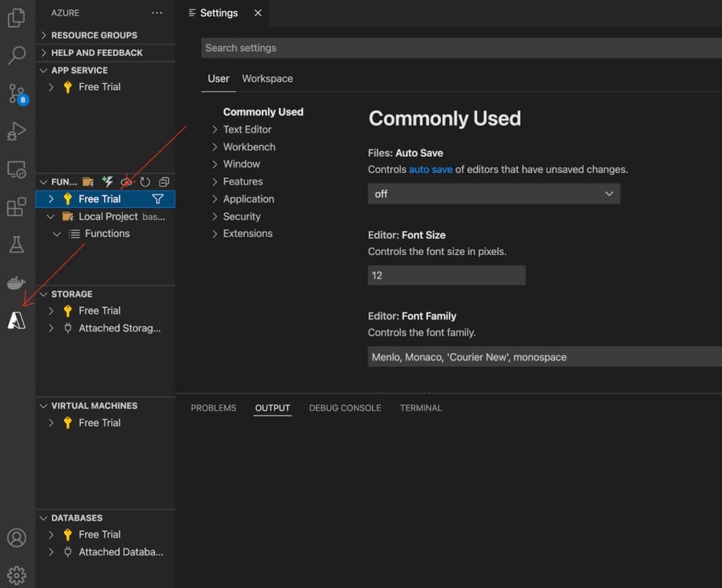The image size is (722, 588).
Task: Select the Run and Debug icon
Action: point(17,131)
